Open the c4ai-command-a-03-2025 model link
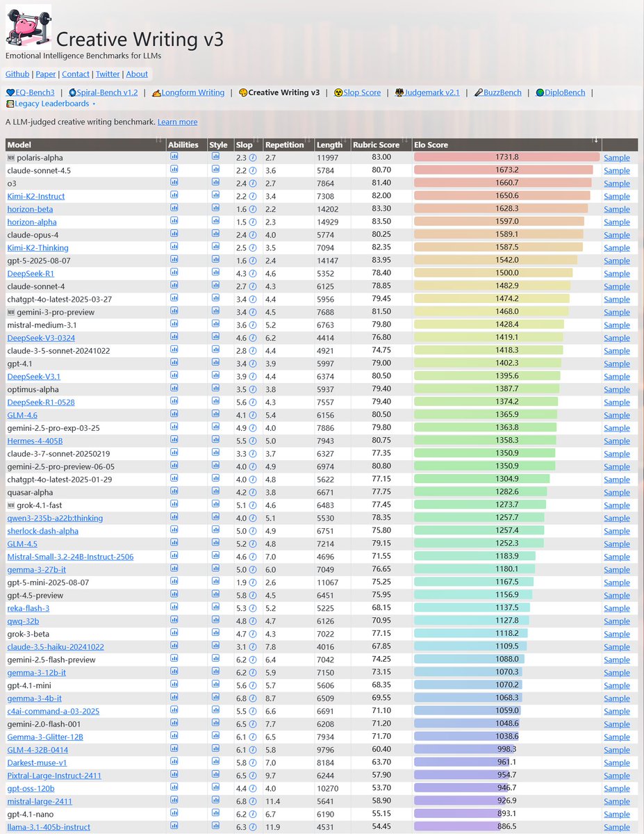This screenshot has height=834, width=644. [x=53, y=711]
